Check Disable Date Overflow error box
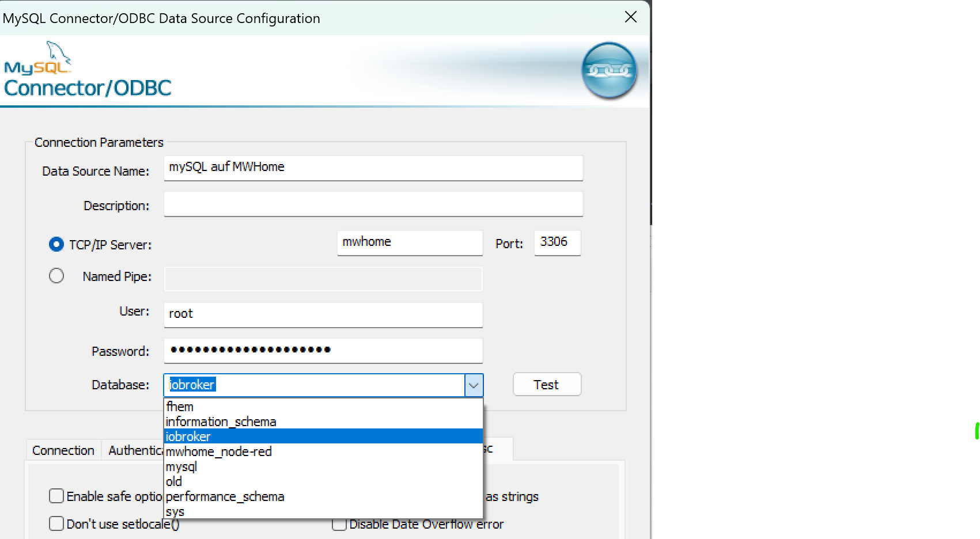Viewport: 980px width, 539px height. point(339,524)
